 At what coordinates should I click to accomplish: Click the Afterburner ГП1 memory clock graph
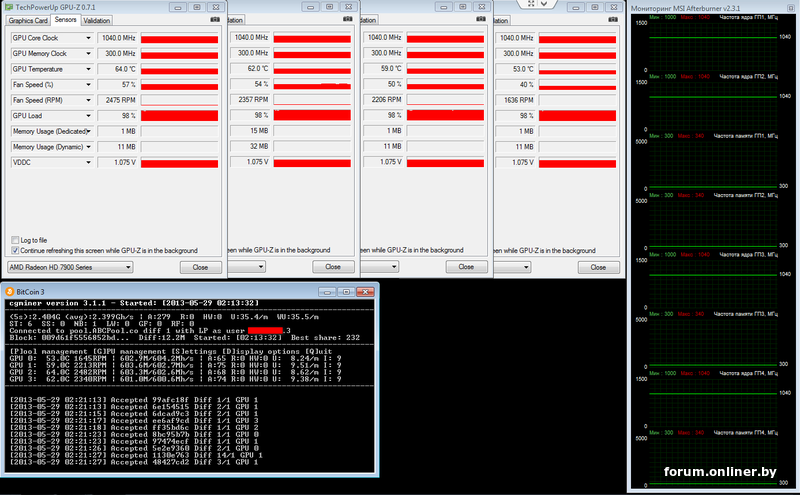click(712, 164)
